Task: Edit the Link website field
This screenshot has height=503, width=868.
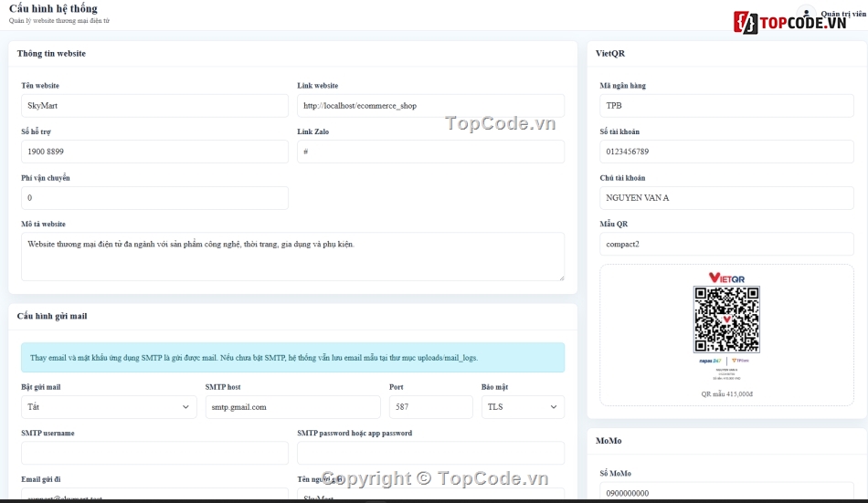Action: click(430, 106)
